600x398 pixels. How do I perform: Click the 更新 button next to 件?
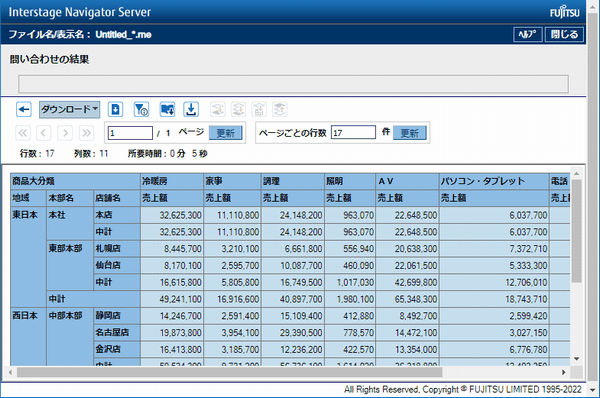(409, 133)
